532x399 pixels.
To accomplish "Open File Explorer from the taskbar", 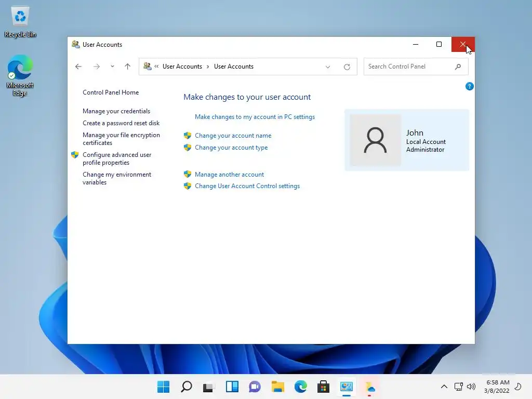I will point(278,387).
